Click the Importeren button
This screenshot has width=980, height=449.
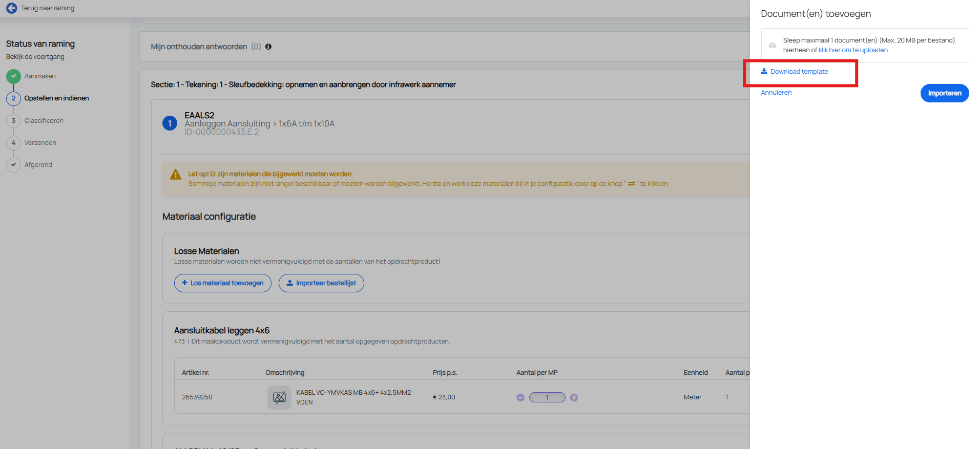pyautogui.click(x=945, y=93)
